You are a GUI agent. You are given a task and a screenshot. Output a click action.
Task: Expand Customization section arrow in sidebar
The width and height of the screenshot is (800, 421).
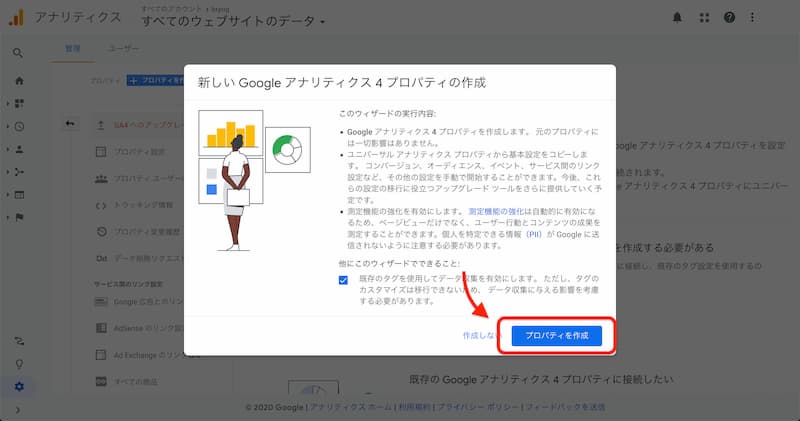[x=8, y=104]
